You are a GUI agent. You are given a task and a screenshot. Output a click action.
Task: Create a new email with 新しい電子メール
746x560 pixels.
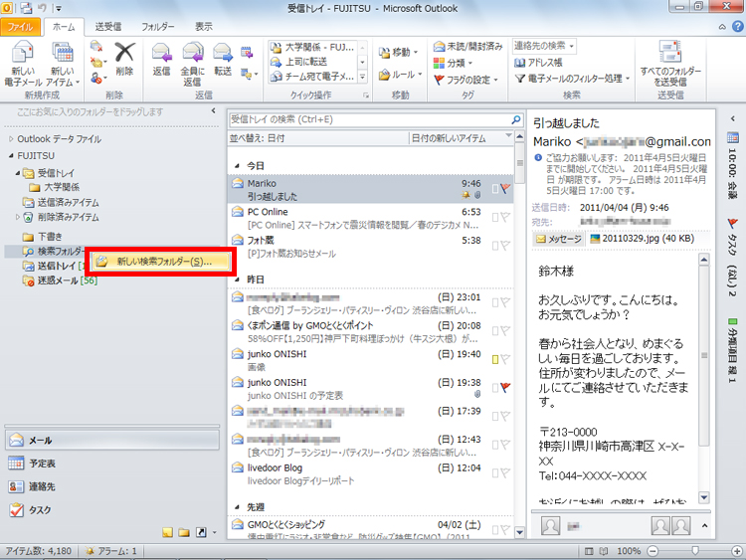23,65
